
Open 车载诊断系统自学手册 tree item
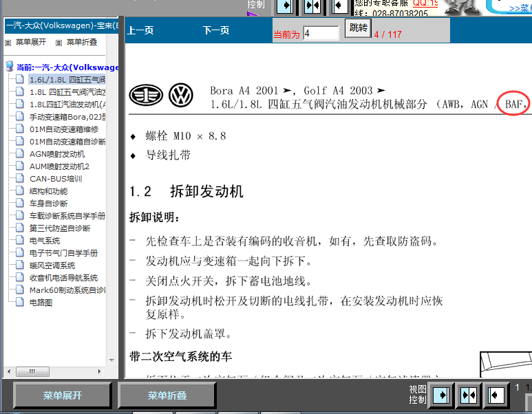point(67,216)
